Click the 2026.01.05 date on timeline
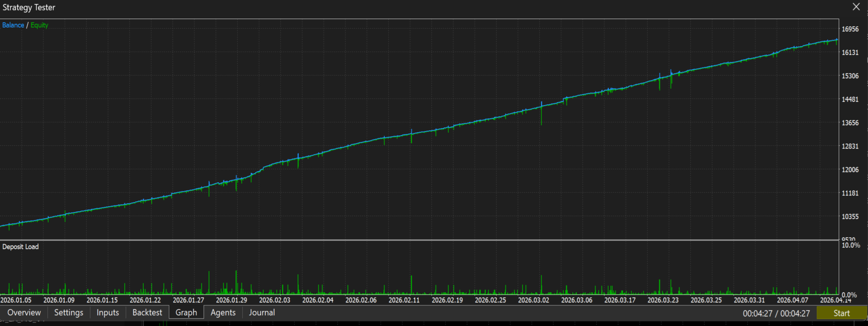This screenshot has width=868, height=326. tap(16, 300)
